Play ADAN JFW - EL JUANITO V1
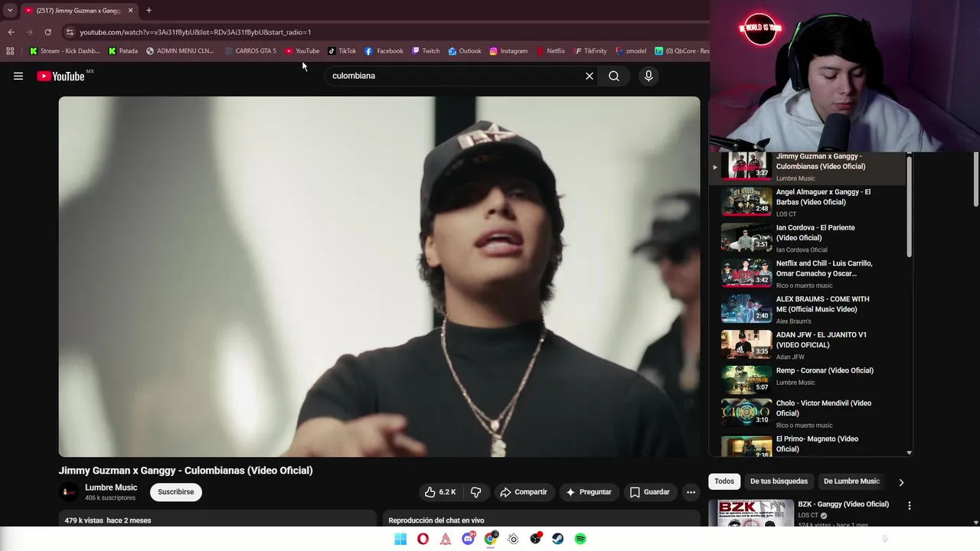980x551 pixels. tap(808, 345)
